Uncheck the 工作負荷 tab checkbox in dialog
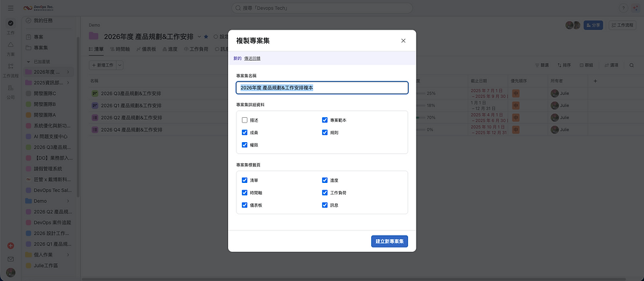Screen dimensions: 644x281 (325, 193)
